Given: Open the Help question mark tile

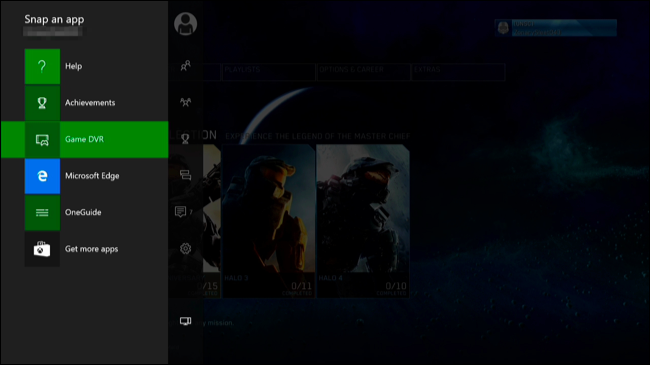Looking at the screenshot, I should coord(42,66).
